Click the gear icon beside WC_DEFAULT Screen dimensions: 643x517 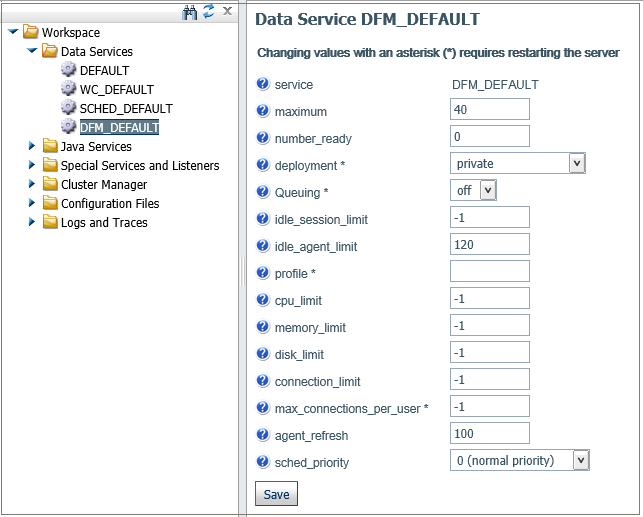68,88
